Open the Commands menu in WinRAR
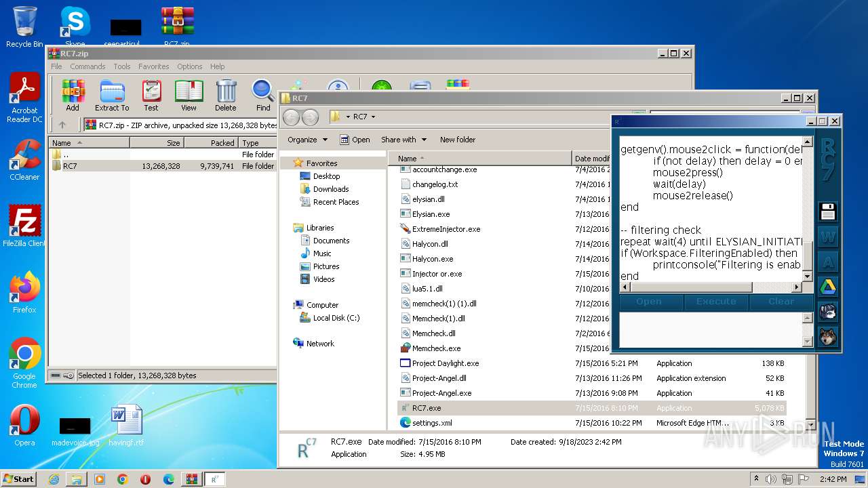 tap(87, 66)
